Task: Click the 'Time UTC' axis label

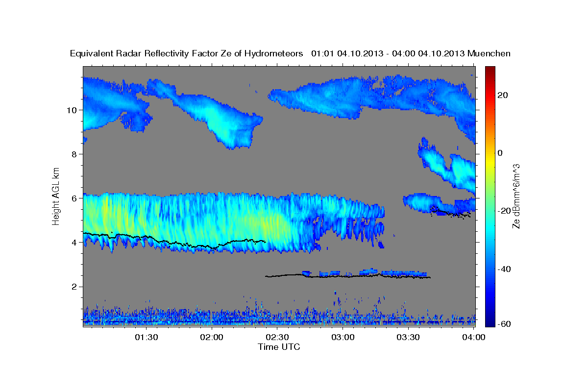Action: click(279, 347)
